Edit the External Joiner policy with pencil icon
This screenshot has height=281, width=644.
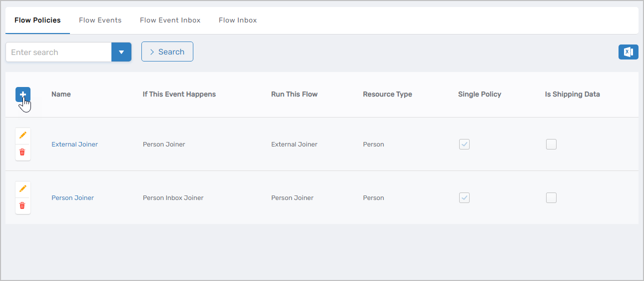[22, 135]
